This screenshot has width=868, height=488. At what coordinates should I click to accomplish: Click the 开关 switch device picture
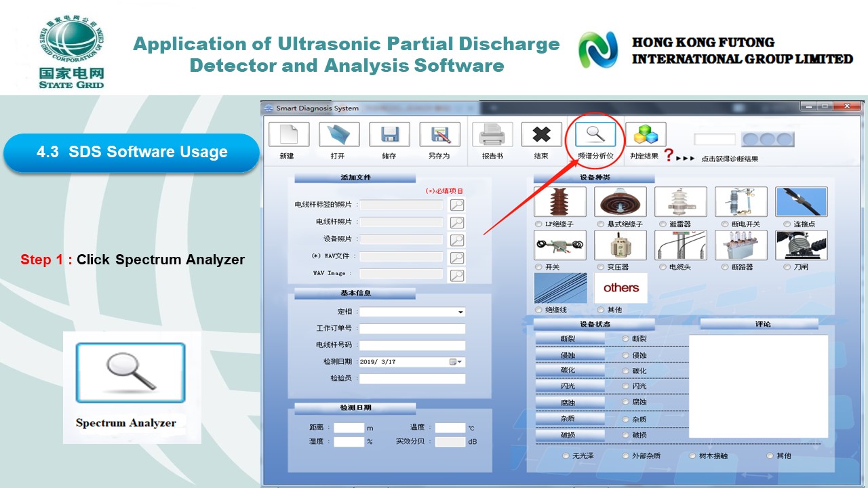(560, 245)
